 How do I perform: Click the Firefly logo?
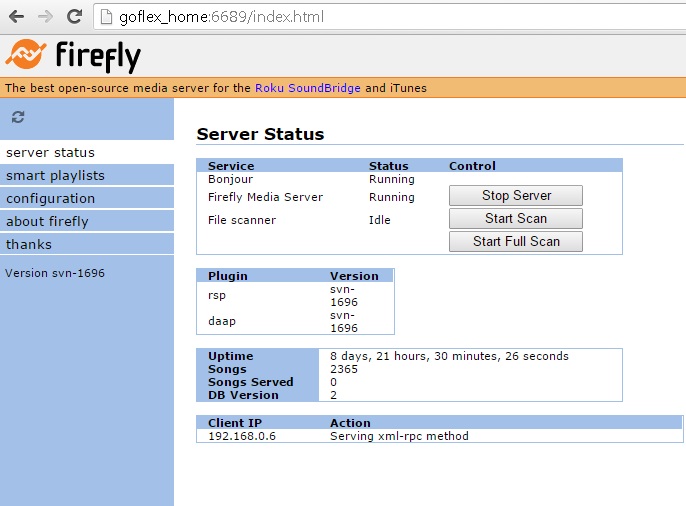pyautogui.click(x=73, y=56)
